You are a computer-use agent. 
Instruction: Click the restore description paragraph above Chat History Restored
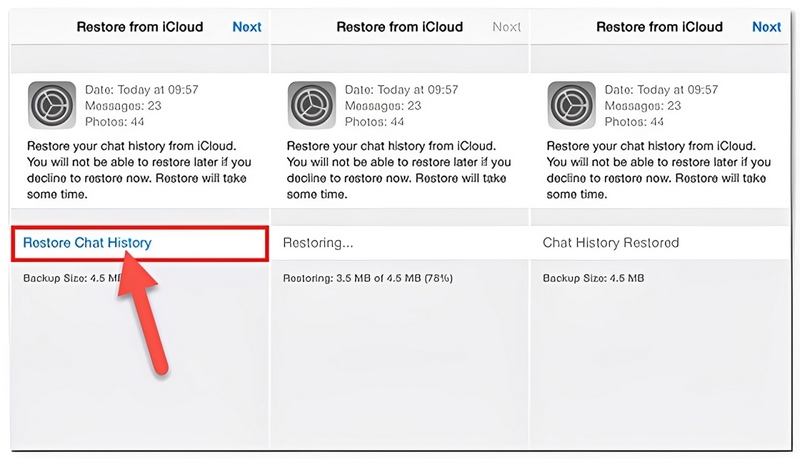pos(659,170)
